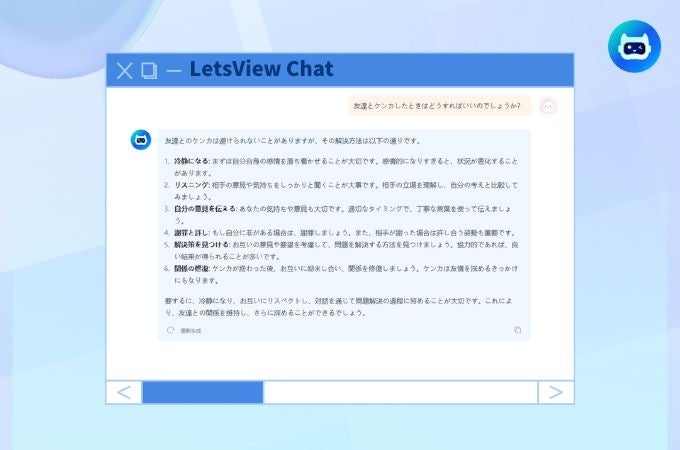Click list item 6 関係の修復

[x=341, y=274]
